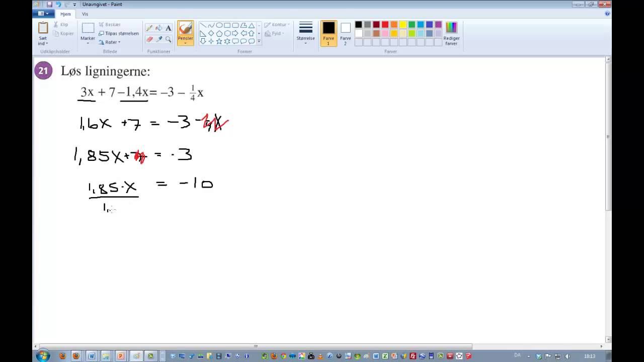Click the Paint help question mark icon

tap(607, 14)
